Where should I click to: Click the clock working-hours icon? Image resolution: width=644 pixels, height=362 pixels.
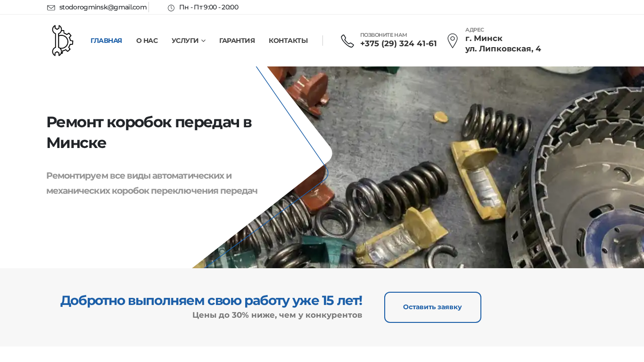[171, 8]
